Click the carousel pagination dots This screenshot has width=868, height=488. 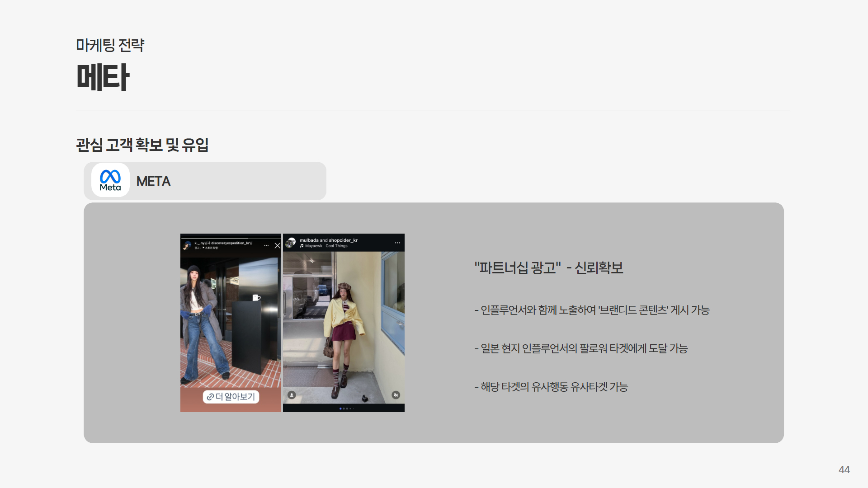tap(346, 408)
